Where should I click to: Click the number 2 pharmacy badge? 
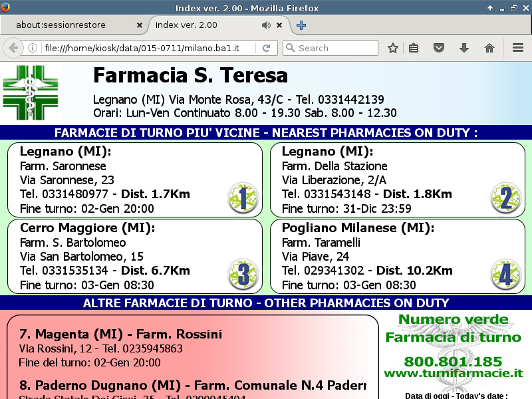click(x=505, y=198)
